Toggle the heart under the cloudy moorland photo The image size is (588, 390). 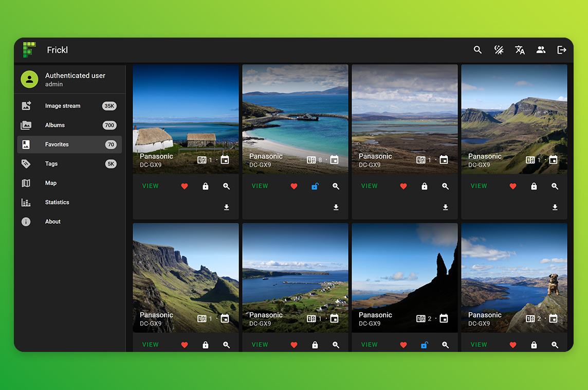coord(403,186)
